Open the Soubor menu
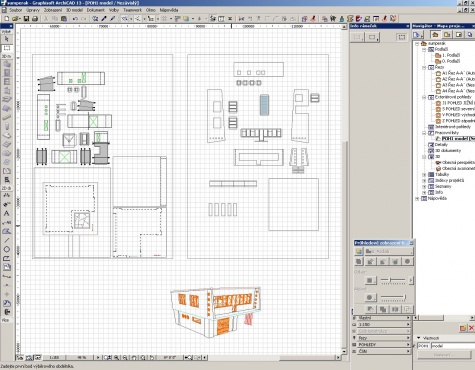This screenshot has width=475, height=370. coord(15,10)
